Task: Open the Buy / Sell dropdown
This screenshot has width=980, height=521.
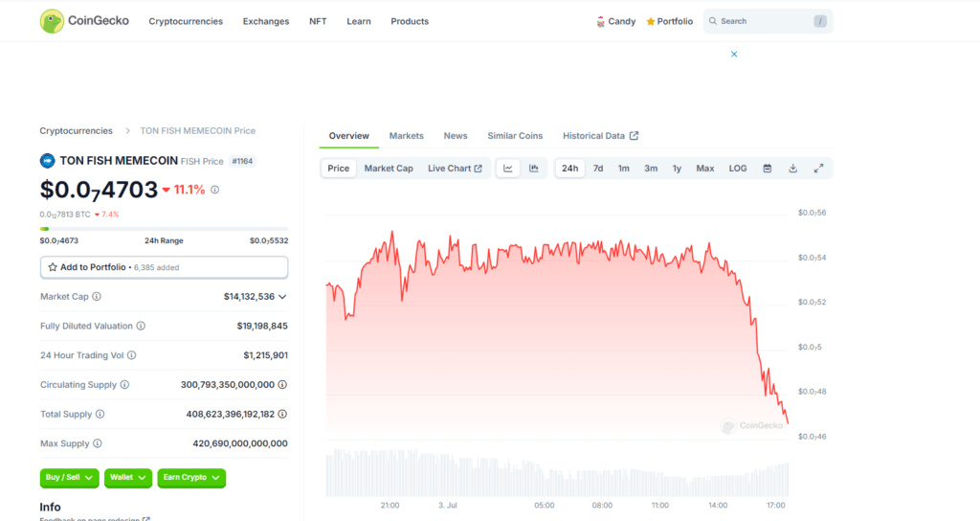Action: [69, 478]
